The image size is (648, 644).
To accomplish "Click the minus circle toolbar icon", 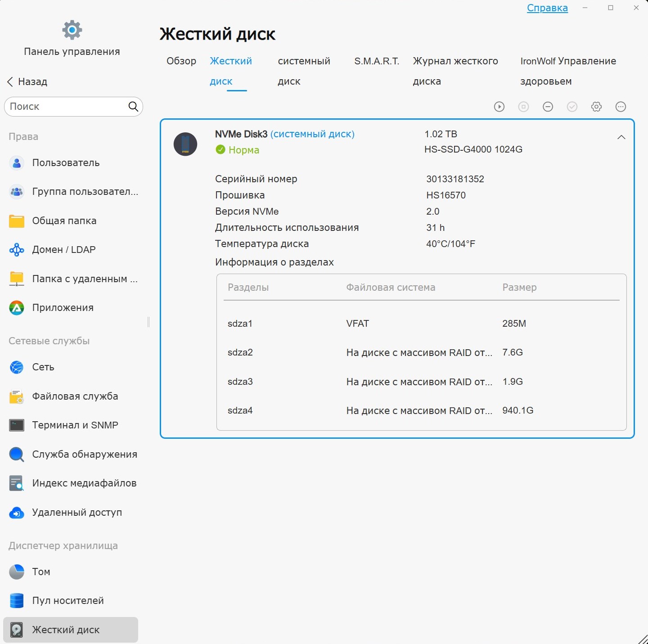I will [548, 107].
